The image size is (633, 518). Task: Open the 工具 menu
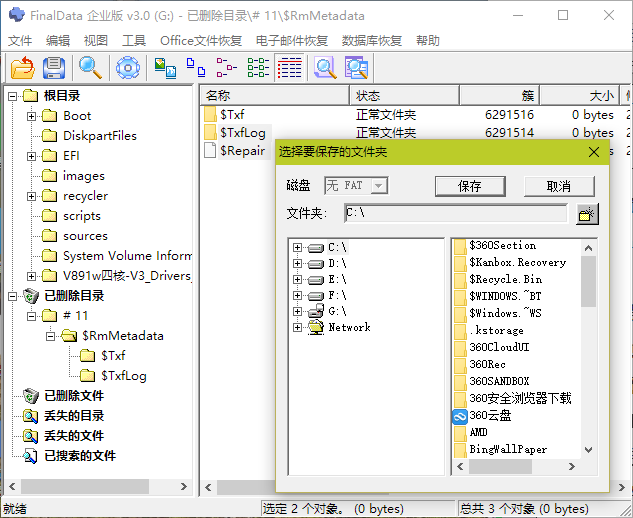[x=134, y=41]
